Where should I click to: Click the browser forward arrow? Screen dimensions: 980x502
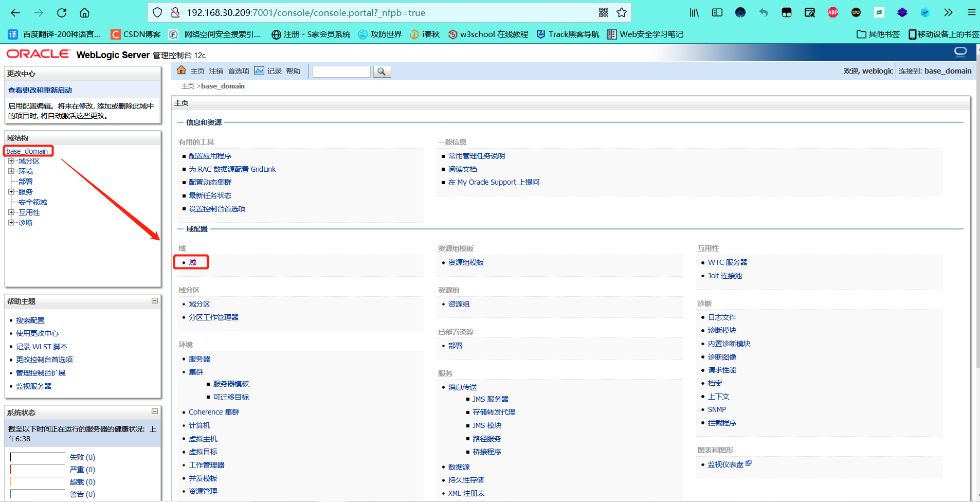point(39,13)
